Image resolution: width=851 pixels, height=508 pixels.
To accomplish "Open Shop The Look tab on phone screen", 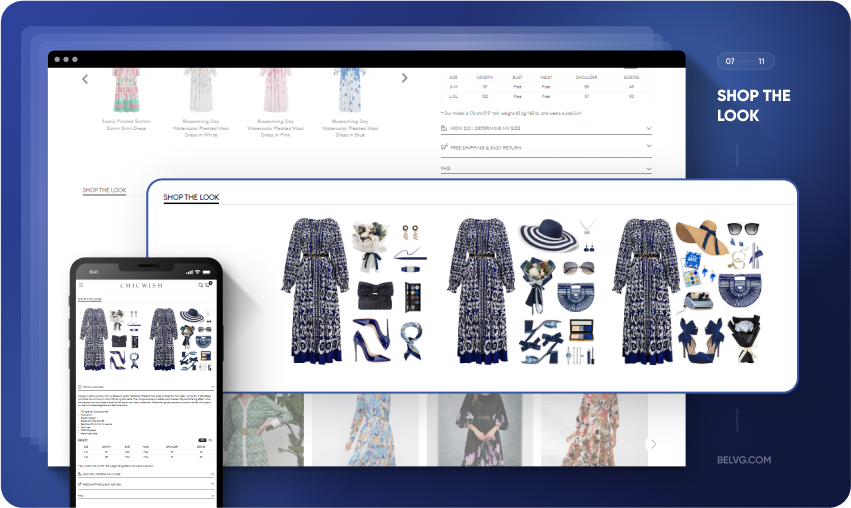I will coord(90,299).
